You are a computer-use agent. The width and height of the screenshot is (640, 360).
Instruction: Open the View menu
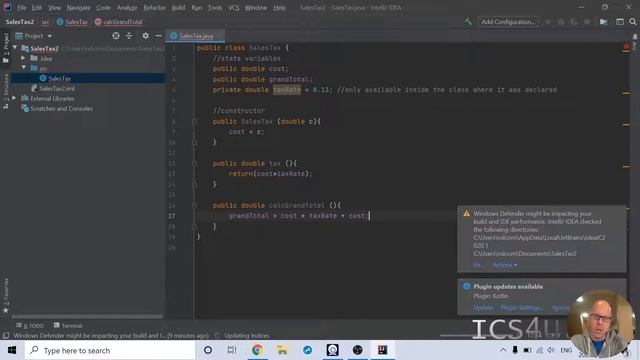point(54,8)
